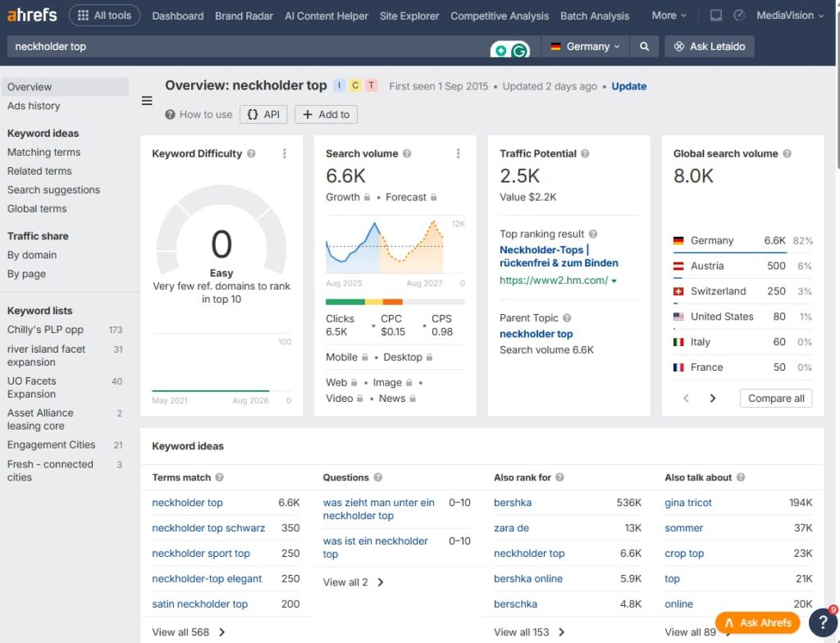Viewport: 840px width, 643px height.
Task: Click Compare all button
Action: pyautogui.click(x=776, y=398)
